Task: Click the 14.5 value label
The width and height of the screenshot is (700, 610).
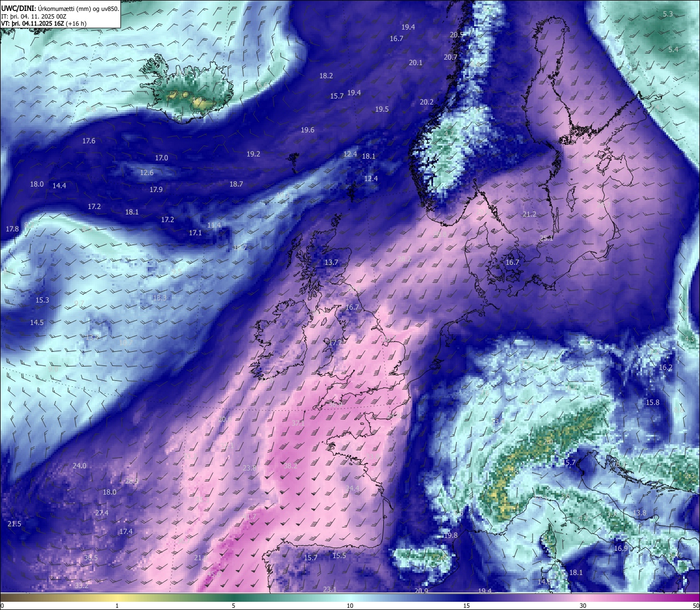Action: click(37, 322)
